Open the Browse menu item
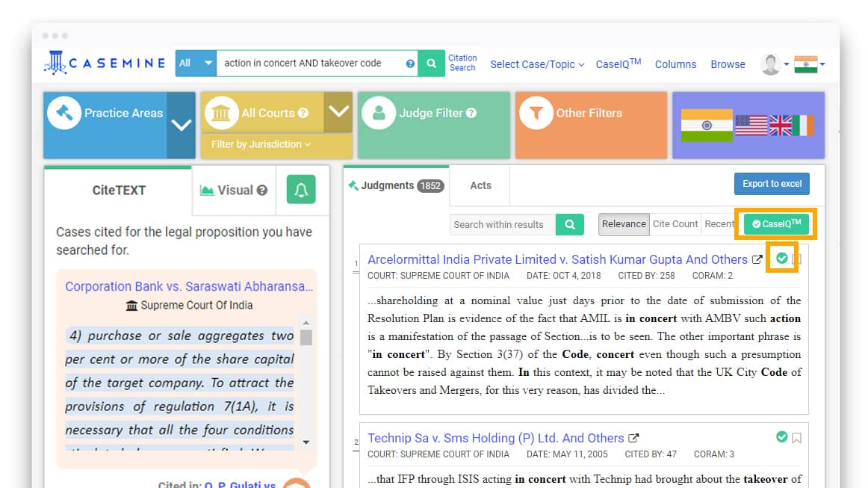This screenshot has height=488, width=868. click(x=727, y=64)
